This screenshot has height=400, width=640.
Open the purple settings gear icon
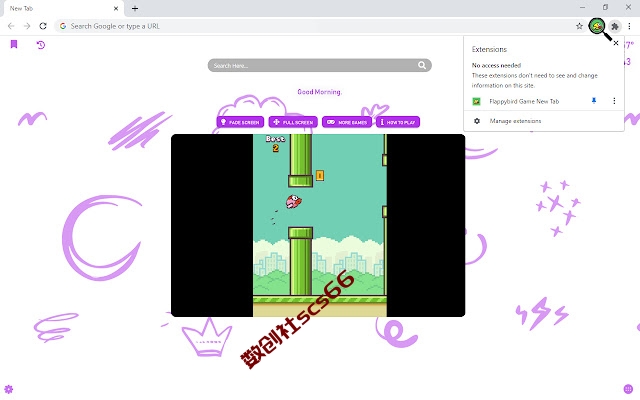point(9,389)
